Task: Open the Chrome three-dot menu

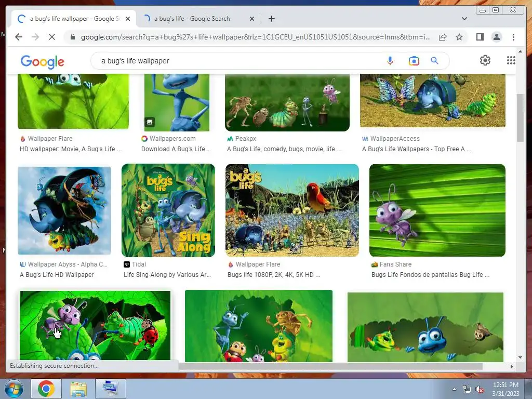Action: pyautogui.click(x=513, y=37)
